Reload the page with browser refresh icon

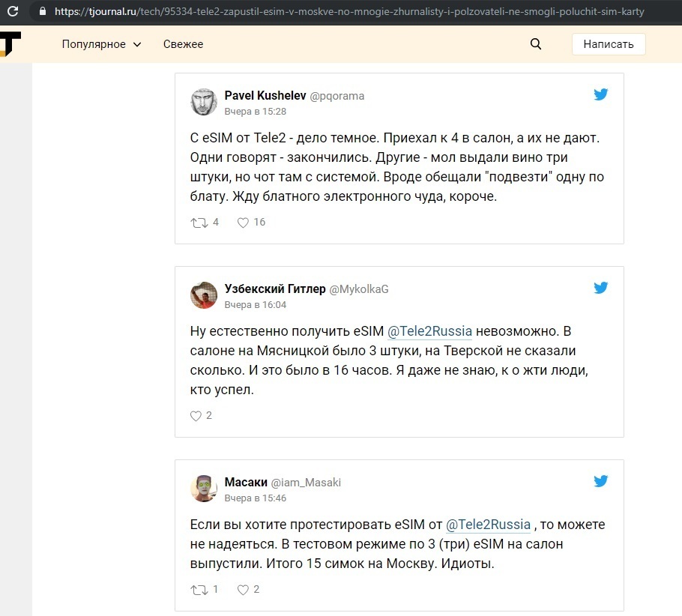pos(13,12)
